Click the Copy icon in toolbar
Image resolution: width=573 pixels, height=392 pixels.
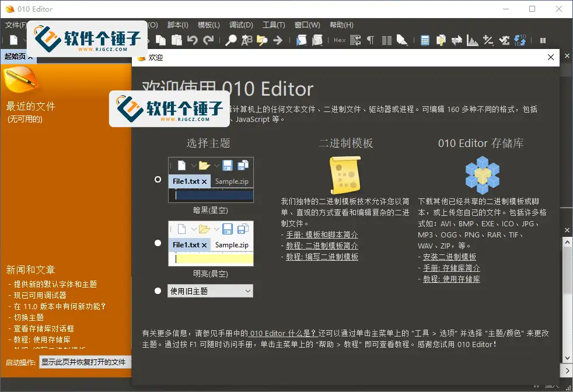tap(161, 40)
